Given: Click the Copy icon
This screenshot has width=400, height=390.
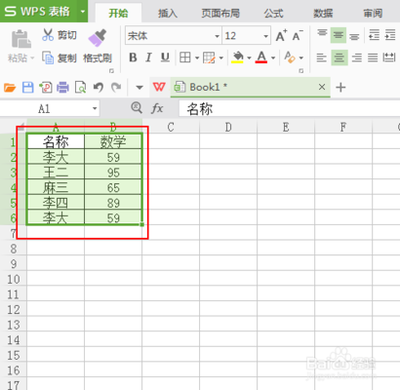Looking at the screenshot, I should 48,58.
